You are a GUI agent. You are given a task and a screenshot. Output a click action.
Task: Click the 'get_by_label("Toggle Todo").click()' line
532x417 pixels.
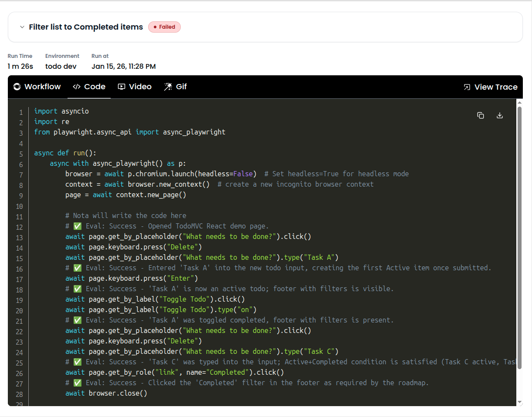(x=155, y=299)
